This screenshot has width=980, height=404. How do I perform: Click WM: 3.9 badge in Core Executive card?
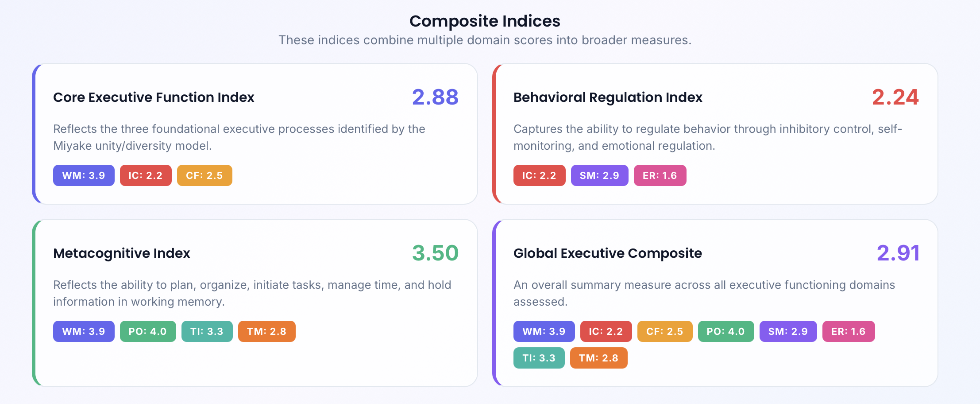(x=84, y=175)
